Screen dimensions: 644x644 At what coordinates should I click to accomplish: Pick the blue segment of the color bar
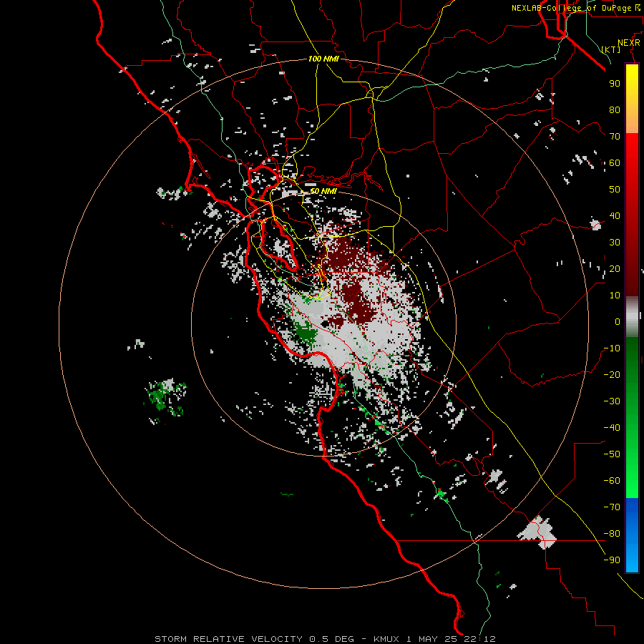point(632,535)
